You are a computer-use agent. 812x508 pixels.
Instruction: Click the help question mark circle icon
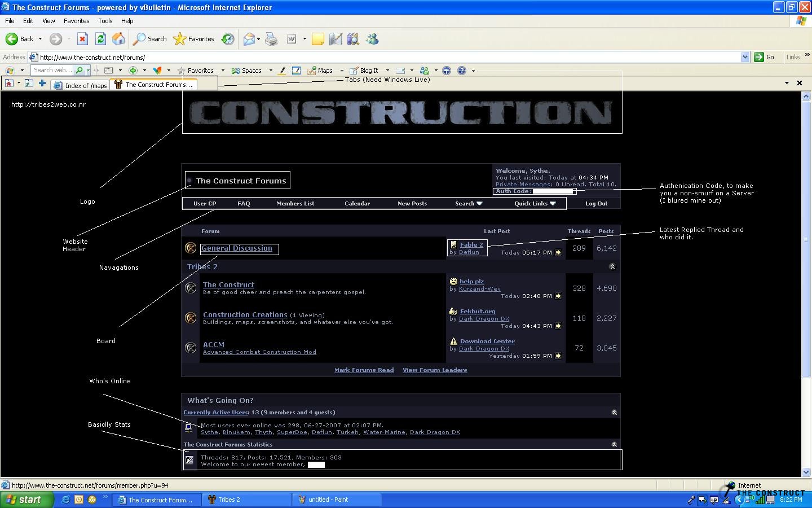461,71
